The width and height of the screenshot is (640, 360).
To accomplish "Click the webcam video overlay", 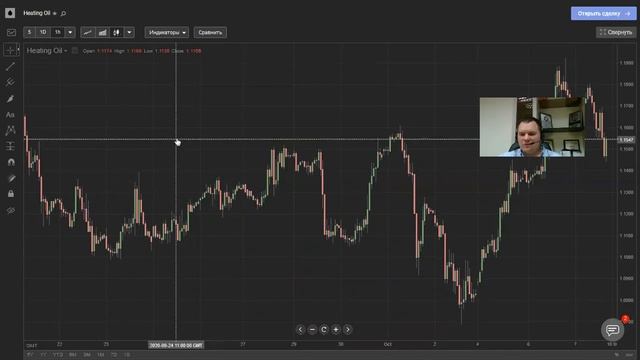I will click(532, 127).
